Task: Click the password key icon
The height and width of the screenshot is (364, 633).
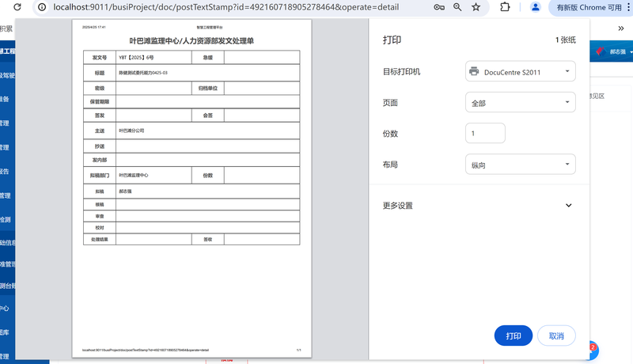Action: coord(439,7)
